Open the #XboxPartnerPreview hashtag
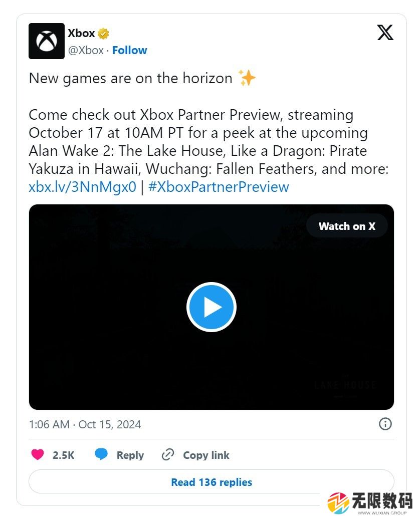Viewport: 420px width, 516px height. (x=219, y=187)
